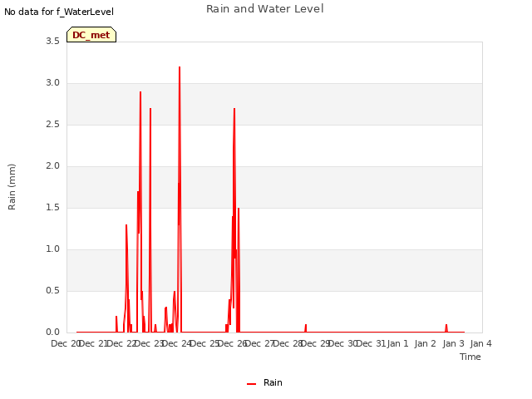Click the 1.3 mm rain peak on Dec 22
Image resolution: width=532 pixels, height=399 pixels.
(x=126, y=225)
